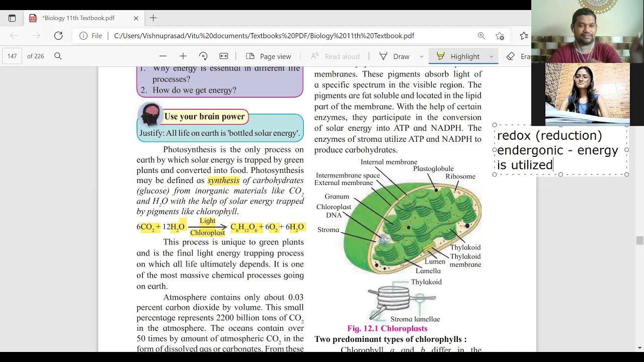Screen dimensions: 644x362
Task: Select the Draw tool
Action: click(394, 56)
